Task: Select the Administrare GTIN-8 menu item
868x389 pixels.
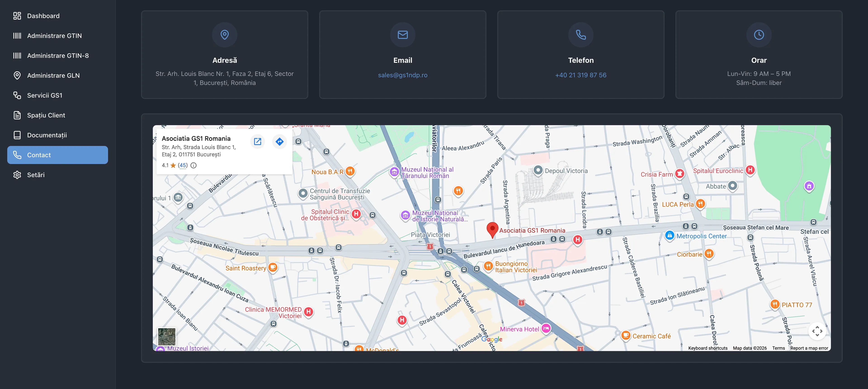Action: pos(58,56)
